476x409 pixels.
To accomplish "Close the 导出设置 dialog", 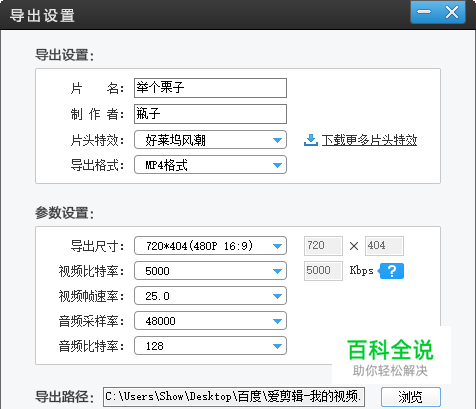I will (x=452, y=12).
